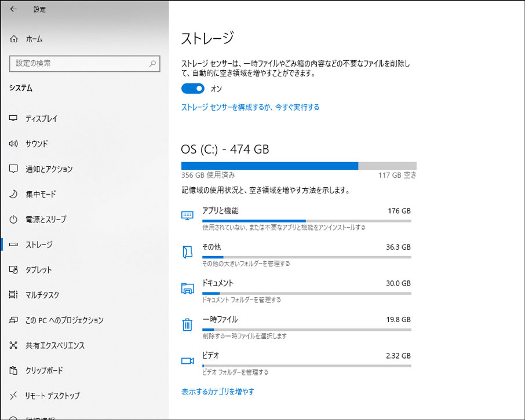Click the ビデオ camera icon
The width and height of the screenshot is (525, 420).
pos(188,361)
